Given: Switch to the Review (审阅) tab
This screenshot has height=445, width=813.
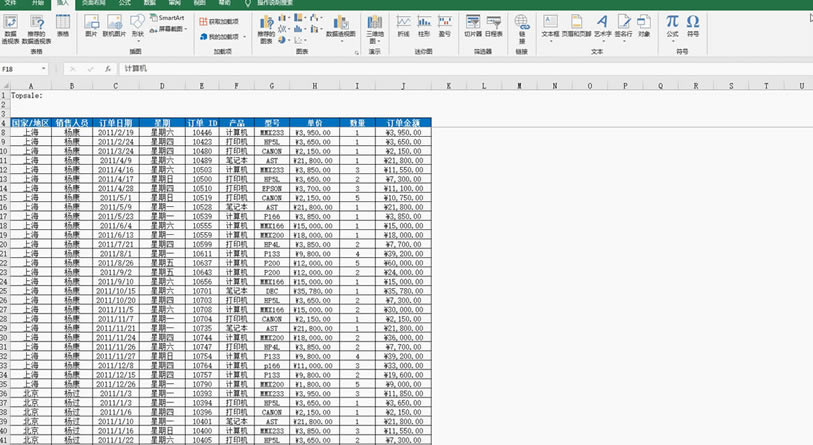Looking at the screenshot, I should coord(174,3).
